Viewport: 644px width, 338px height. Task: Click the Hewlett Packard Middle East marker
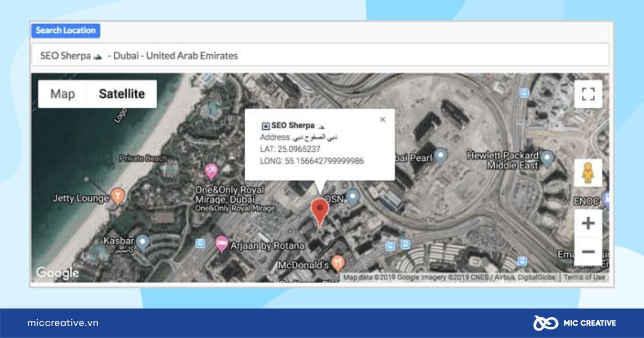tap(547, 158)
